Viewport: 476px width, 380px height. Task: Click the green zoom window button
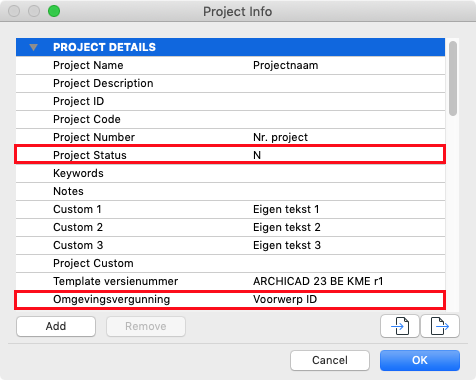coord(54,11)
